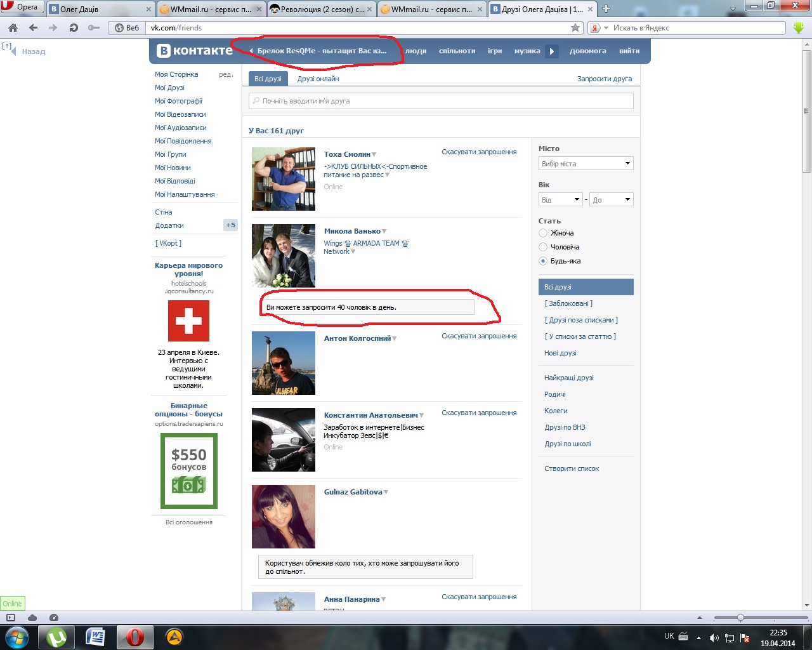Open the До age dropdown
The height and width of the screenshot is (650, 812).
[x=612, y=200]
